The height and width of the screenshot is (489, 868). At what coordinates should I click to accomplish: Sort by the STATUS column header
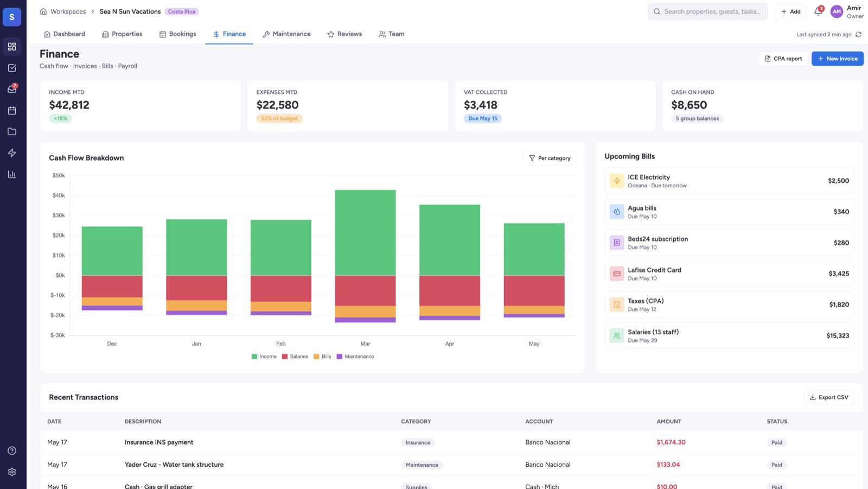(777, 421)
